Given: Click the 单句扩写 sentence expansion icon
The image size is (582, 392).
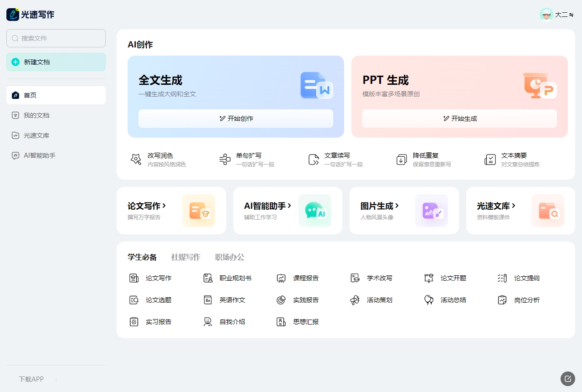Looking at the screenshot, I should 225,160.
